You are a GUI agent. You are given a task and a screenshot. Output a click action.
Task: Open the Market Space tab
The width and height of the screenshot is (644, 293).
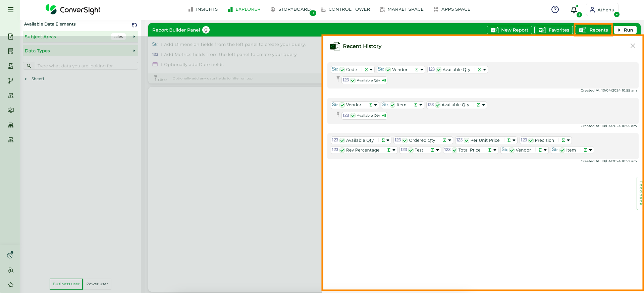click(401, 9)
